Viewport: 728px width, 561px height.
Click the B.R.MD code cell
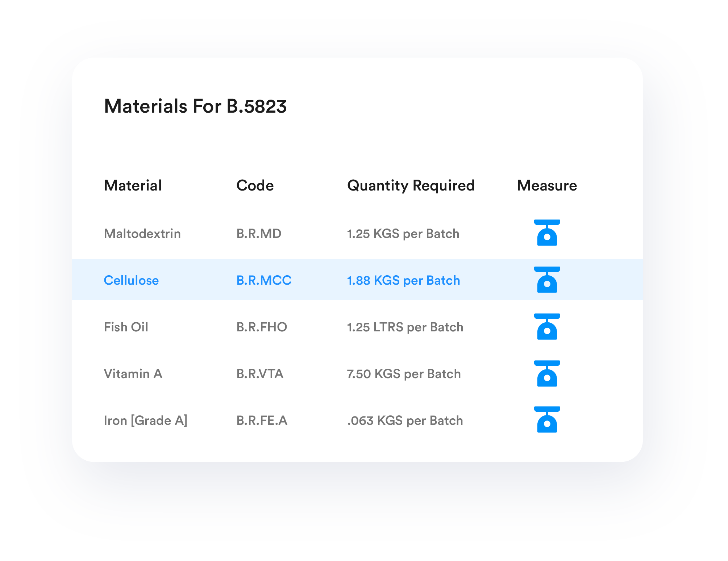click(x=259, y=234)
